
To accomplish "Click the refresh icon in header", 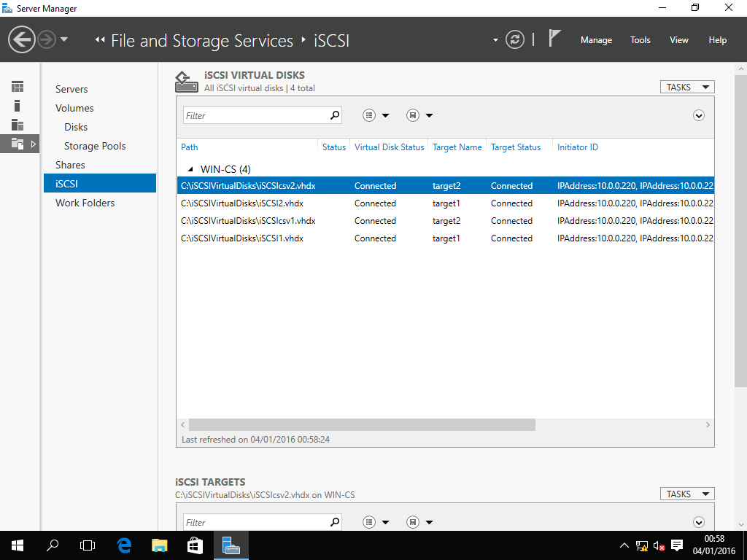I will [515, 39].
